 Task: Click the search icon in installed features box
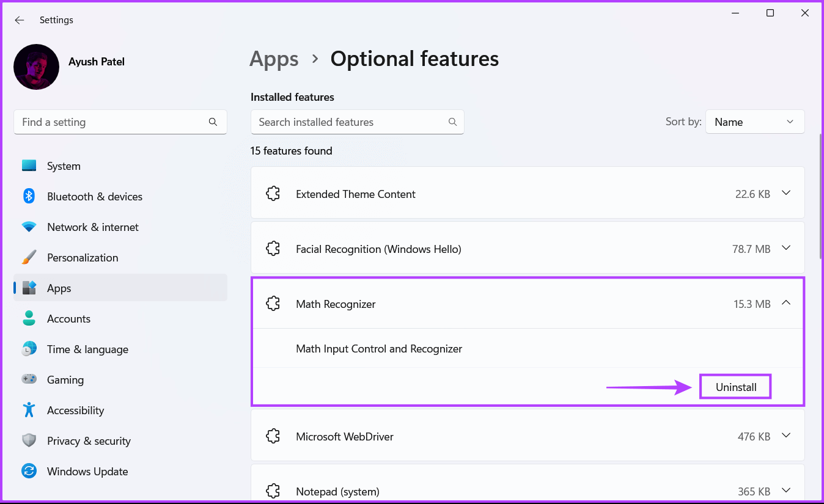point(453,122)
